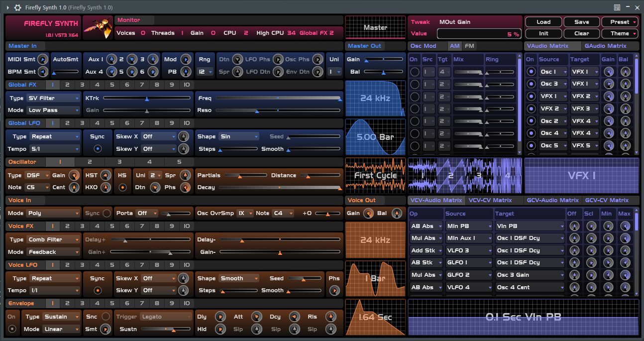Toggle the Envelope Snc switch

click(x=105, y=317)
